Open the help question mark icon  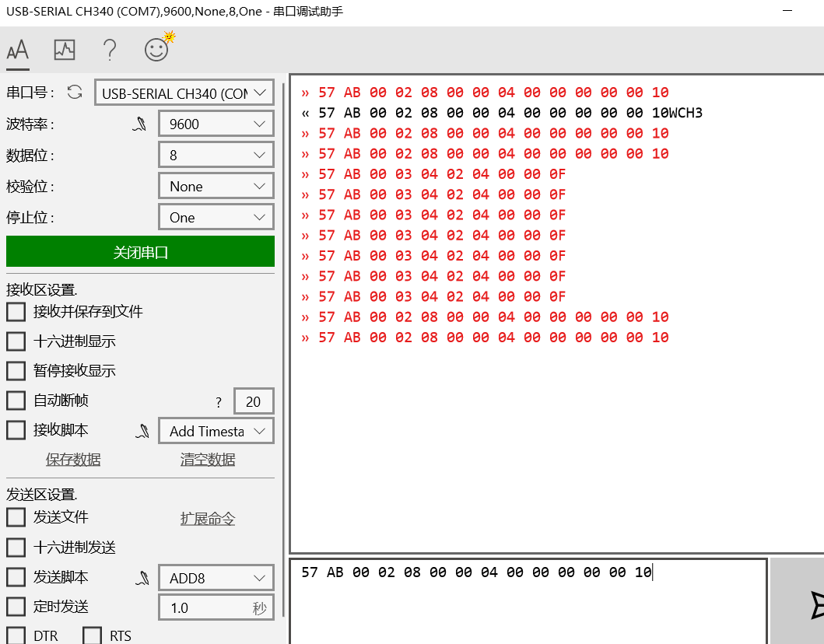(x=110, y=49)
